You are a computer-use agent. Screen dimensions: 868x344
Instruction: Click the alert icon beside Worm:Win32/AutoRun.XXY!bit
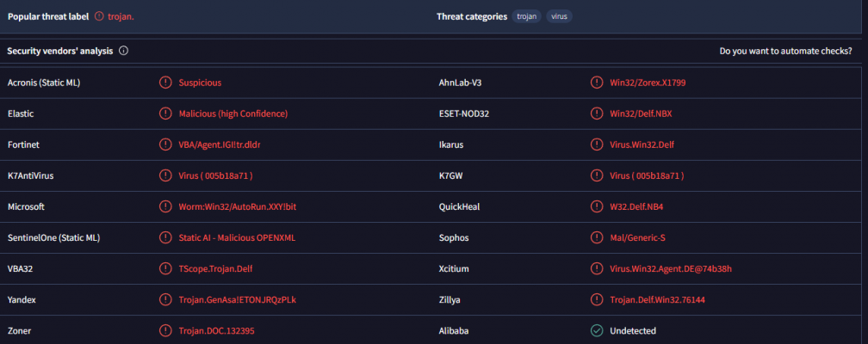pos(165,206)
